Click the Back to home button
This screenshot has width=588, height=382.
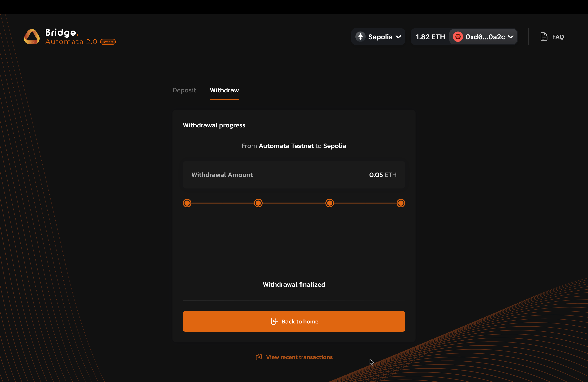294,321
